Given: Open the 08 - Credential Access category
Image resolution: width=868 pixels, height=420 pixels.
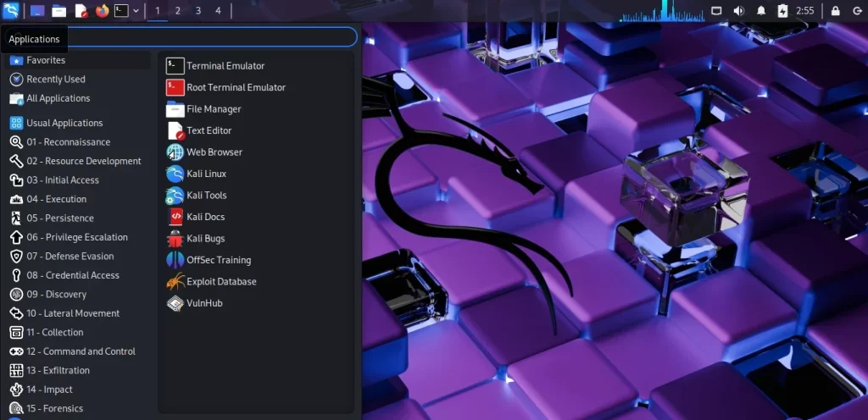Looking at the screenshot, I should click(78, 275).
